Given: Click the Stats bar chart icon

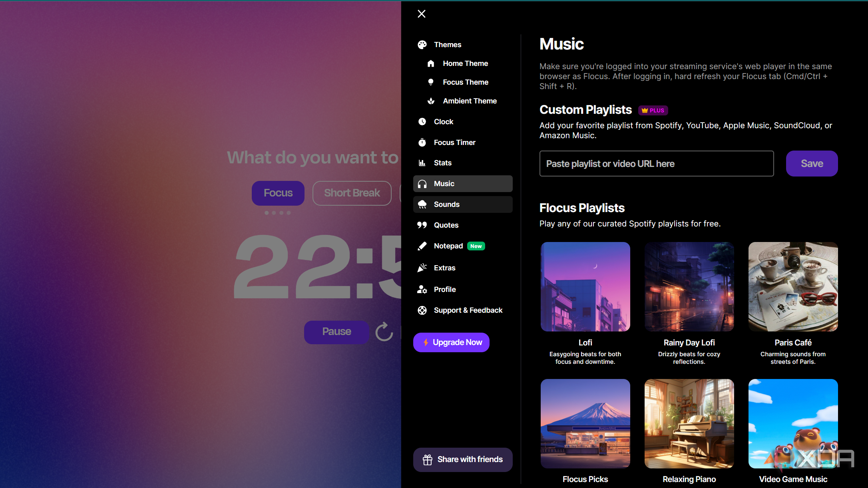Looking at the screenshot, I should pos(422,163).
